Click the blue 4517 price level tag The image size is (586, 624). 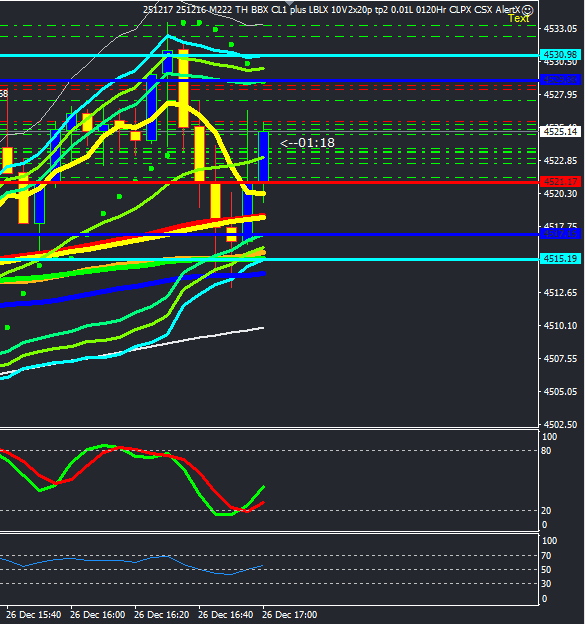(x=560, y=234)
